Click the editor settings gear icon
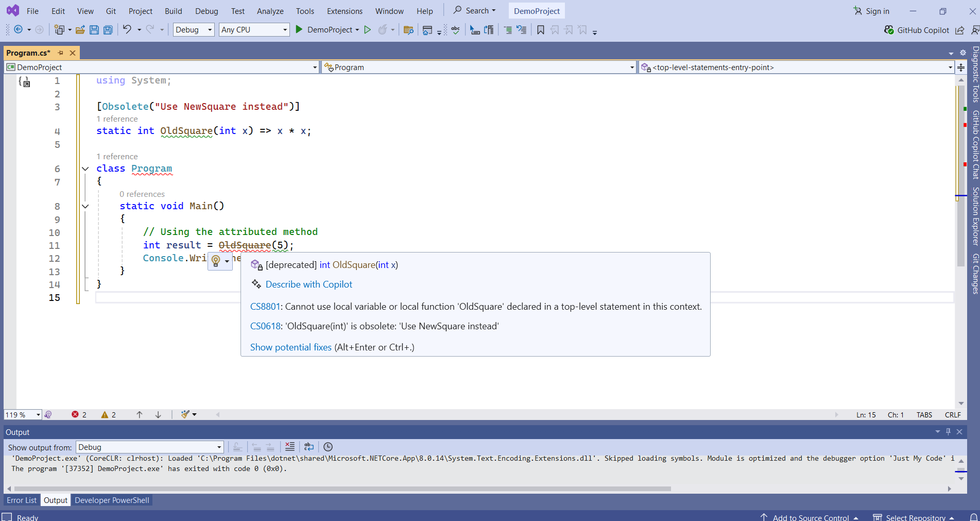This screenshot has width=980, height=521. pyautogui.click(x=962, y=53)
